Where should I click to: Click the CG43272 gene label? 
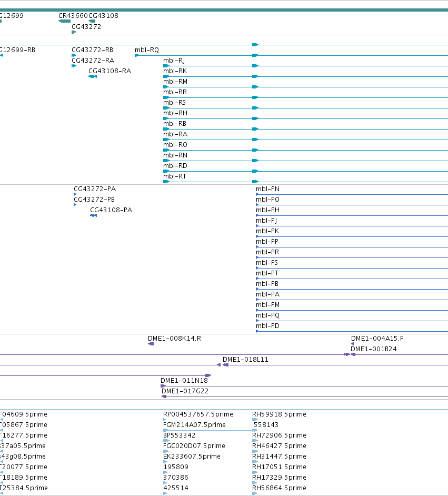point(86,26)
